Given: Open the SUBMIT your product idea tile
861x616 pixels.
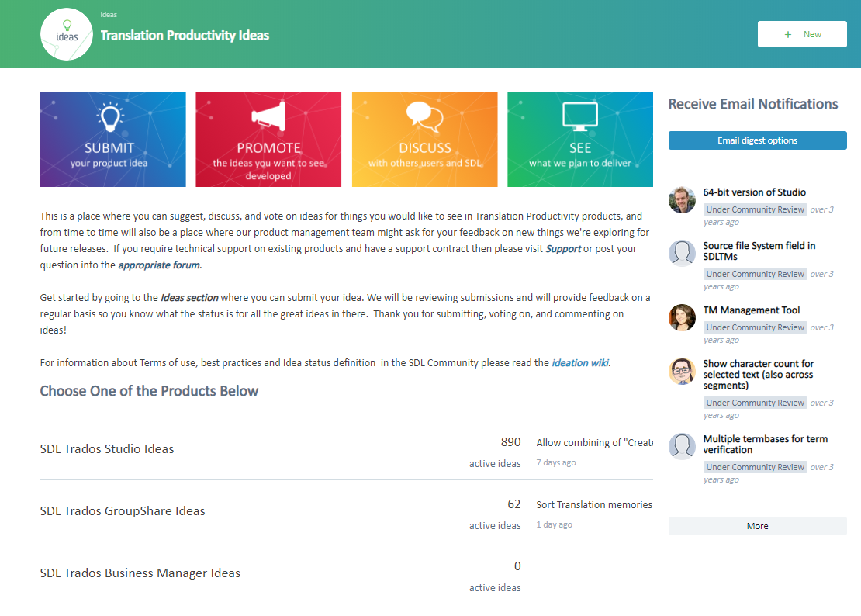Looking at the screenshot, I should (113, 140).
